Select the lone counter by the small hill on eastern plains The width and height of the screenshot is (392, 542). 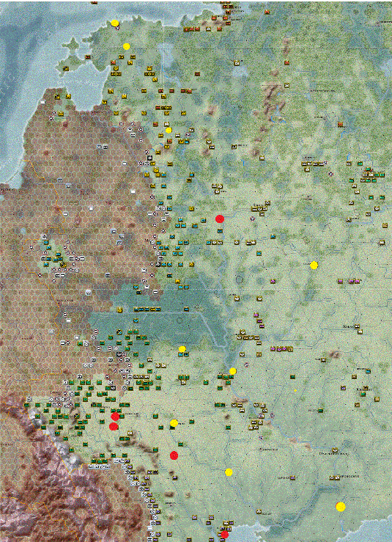(323, 360)
